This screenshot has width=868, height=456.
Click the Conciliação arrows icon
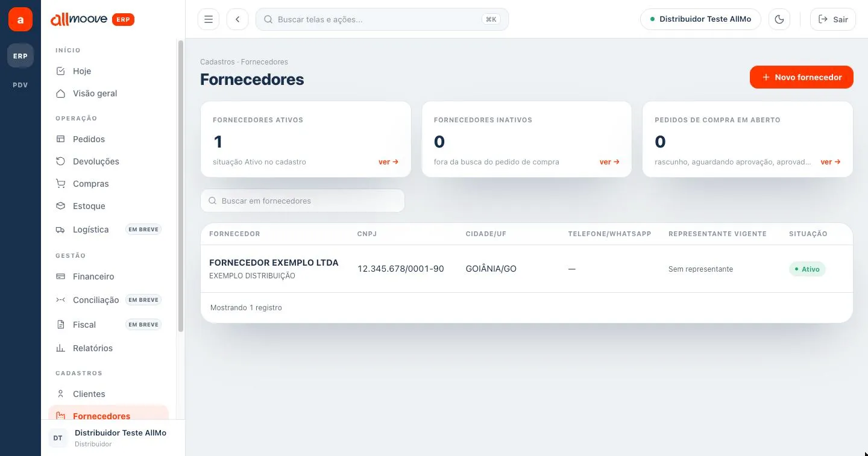pos(60,300)
